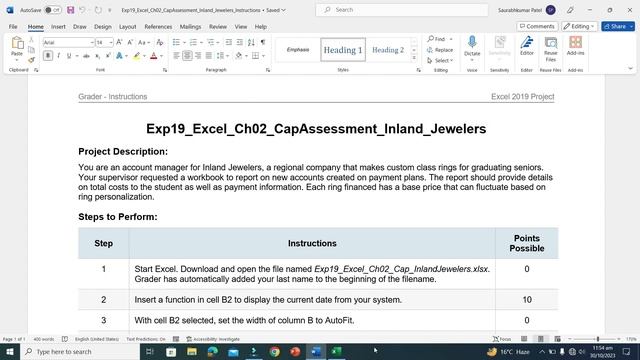Apply the red font color
The image size is (640, 360).
click(153, 56)
